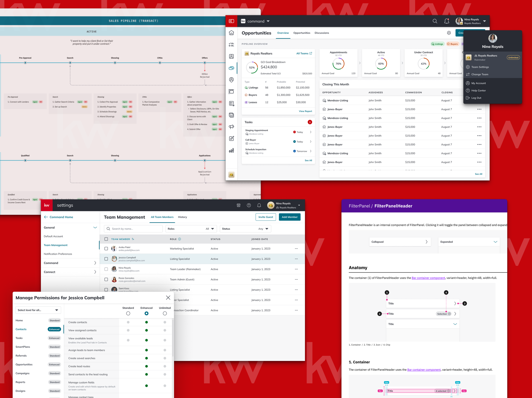Open the Roles filter dropdown
Image resolution: width=532 pixels, height=398 pixels.
191,229
